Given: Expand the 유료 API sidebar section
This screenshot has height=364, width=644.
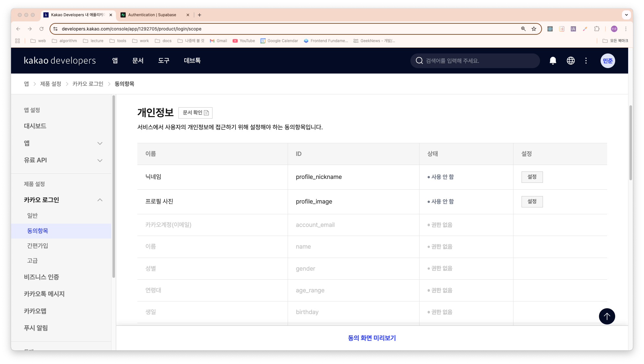Looking at the screenshot, I should click(100, 160).
